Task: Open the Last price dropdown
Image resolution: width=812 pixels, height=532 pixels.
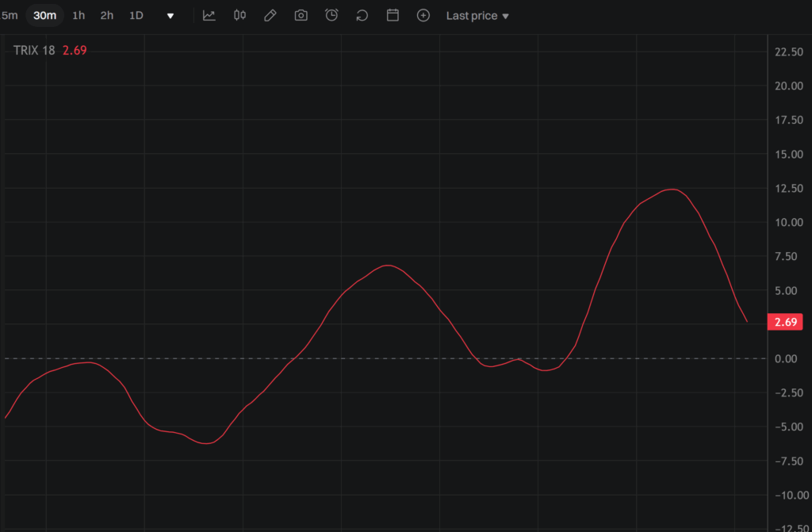Action: pyautogui.click(x=477, y=15)
